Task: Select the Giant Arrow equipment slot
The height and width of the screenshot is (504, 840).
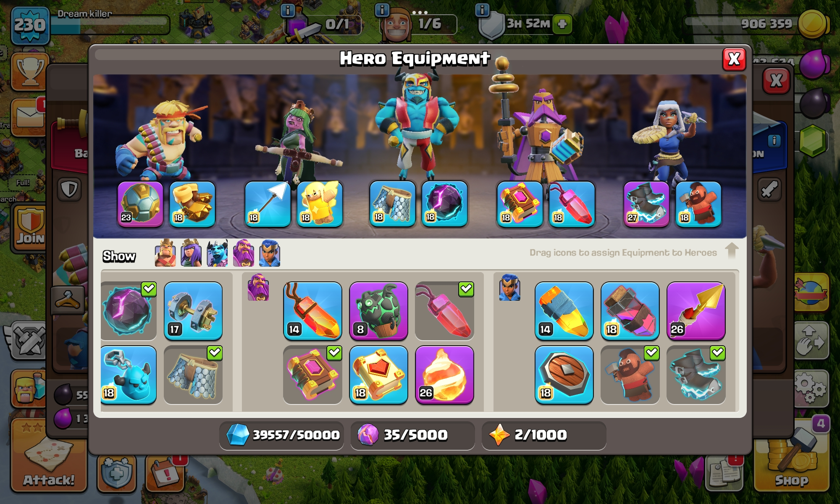Action: tap(268, 204)
